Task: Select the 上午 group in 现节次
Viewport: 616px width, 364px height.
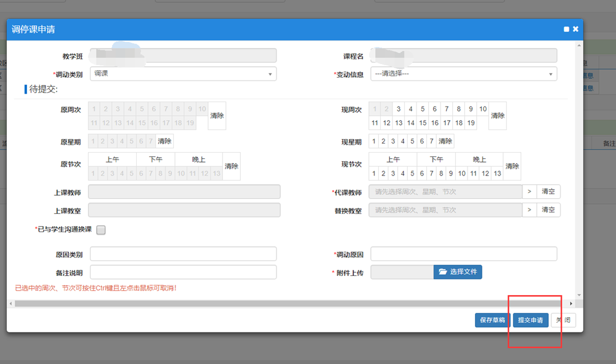Action: [392, 160]
